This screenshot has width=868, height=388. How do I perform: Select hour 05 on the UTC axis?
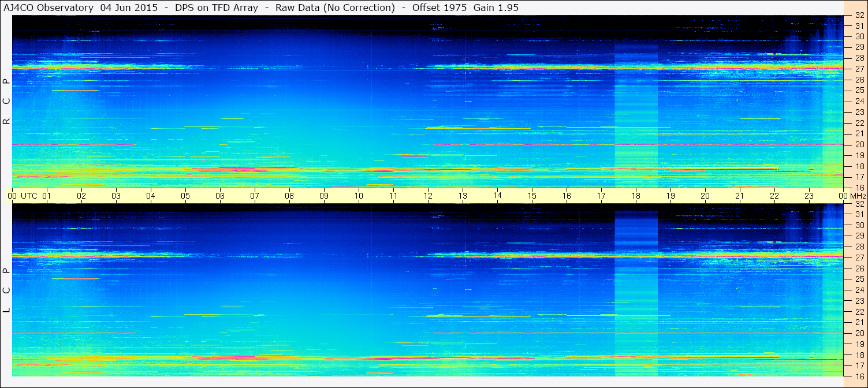[185, 196]
